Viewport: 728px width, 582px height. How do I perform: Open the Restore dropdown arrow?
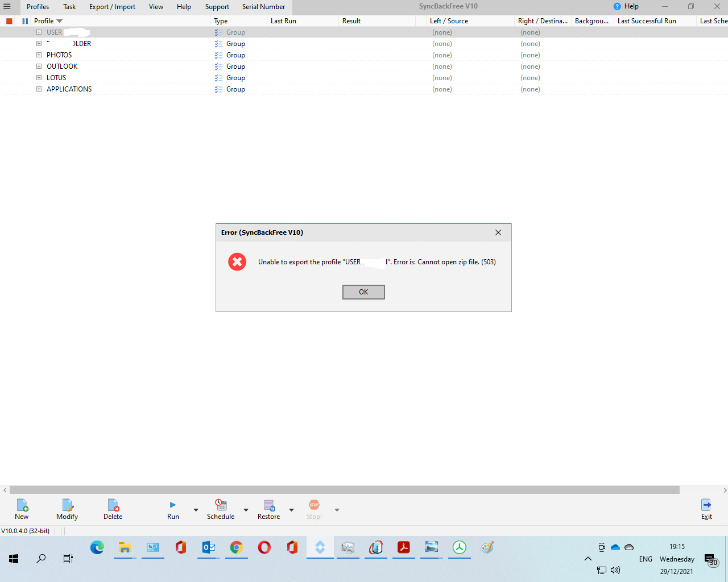click(291, 510)
